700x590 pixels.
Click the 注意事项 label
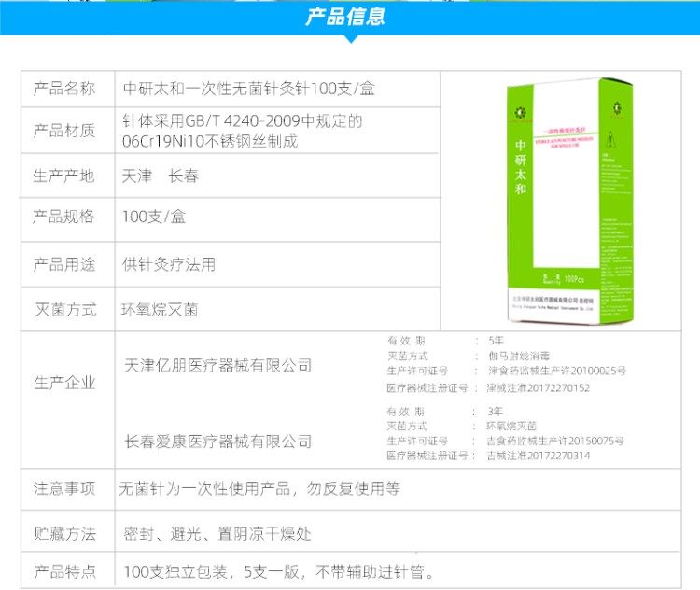[63, 488]
